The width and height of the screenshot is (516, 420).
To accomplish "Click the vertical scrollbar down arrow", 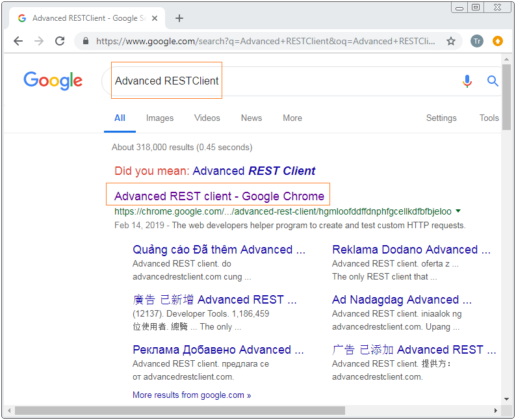I will click(506, 399).
